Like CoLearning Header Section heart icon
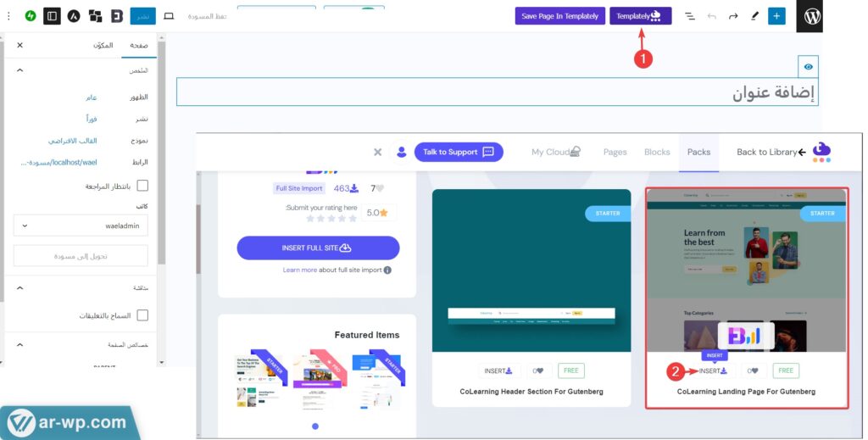The height and width of the screenshot is (440, 868). pos(538,370)
